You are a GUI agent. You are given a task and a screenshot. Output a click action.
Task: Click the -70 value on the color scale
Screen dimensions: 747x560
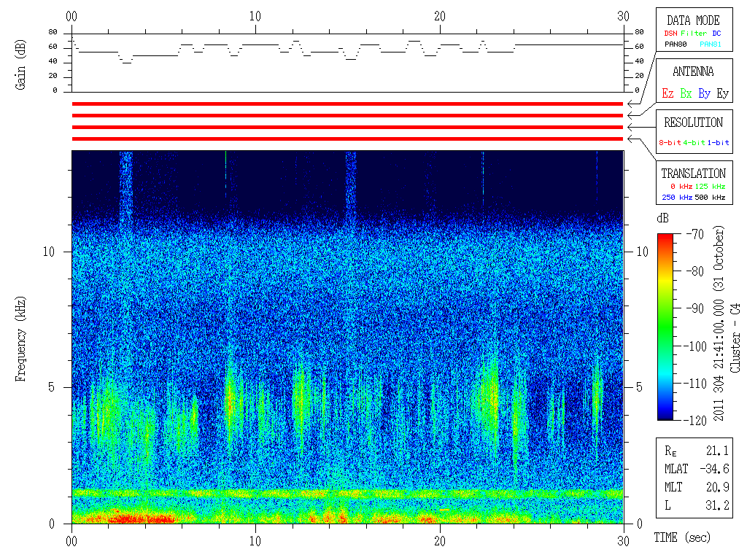click(x=695, y=234)
